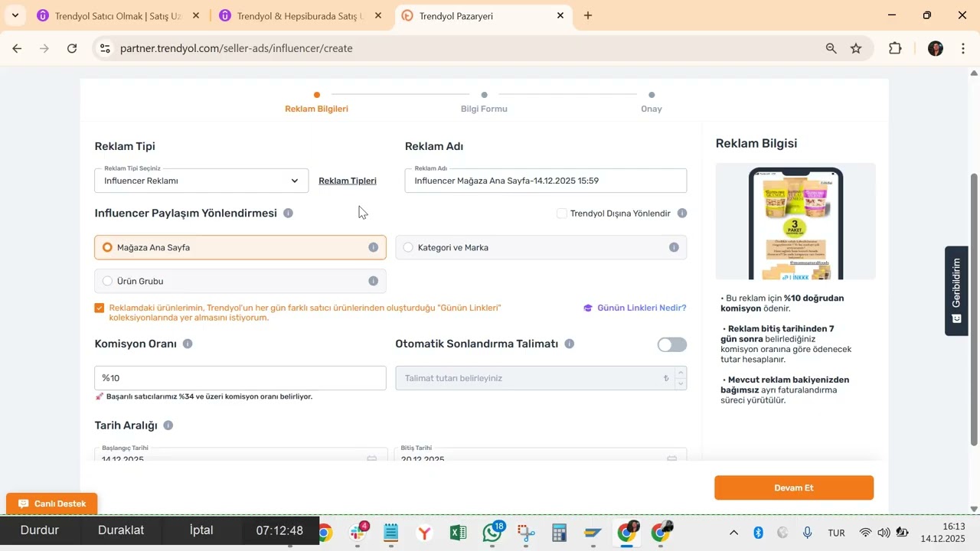View site information icon in address bar

point(106,48)
